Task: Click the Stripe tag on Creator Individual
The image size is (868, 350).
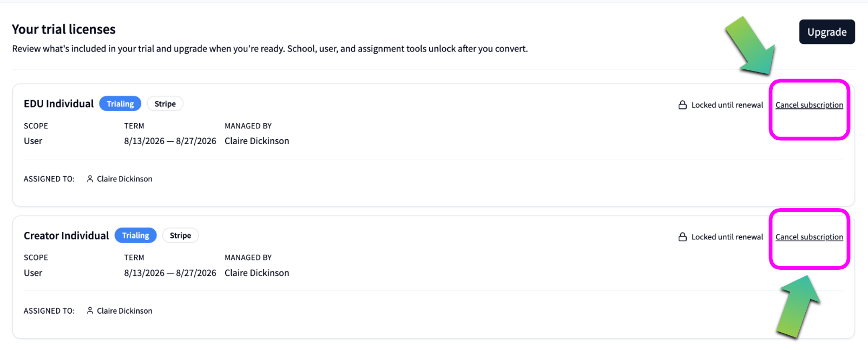Action: point(180,236)
